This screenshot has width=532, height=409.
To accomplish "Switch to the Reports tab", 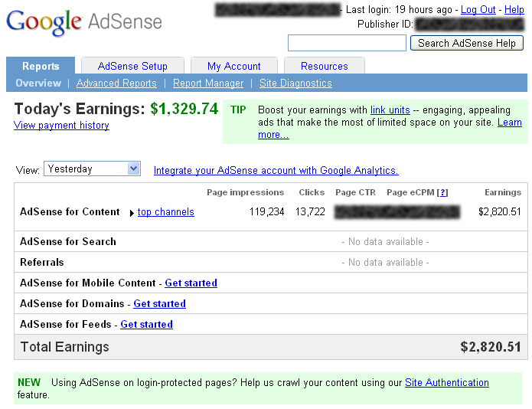I will 41,66.
